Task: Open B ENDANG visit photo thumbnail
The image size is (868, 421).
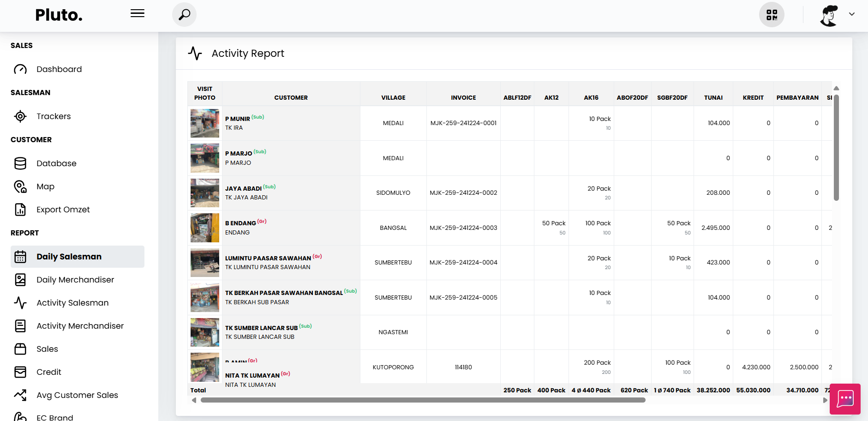Action: [x=205, y=228]
